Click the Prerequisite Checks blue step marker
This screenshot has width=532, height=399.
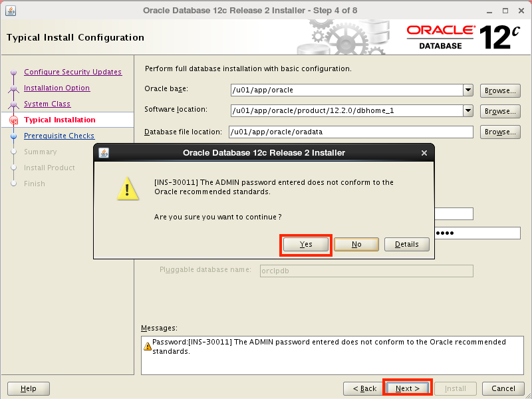tap(13, 136)
